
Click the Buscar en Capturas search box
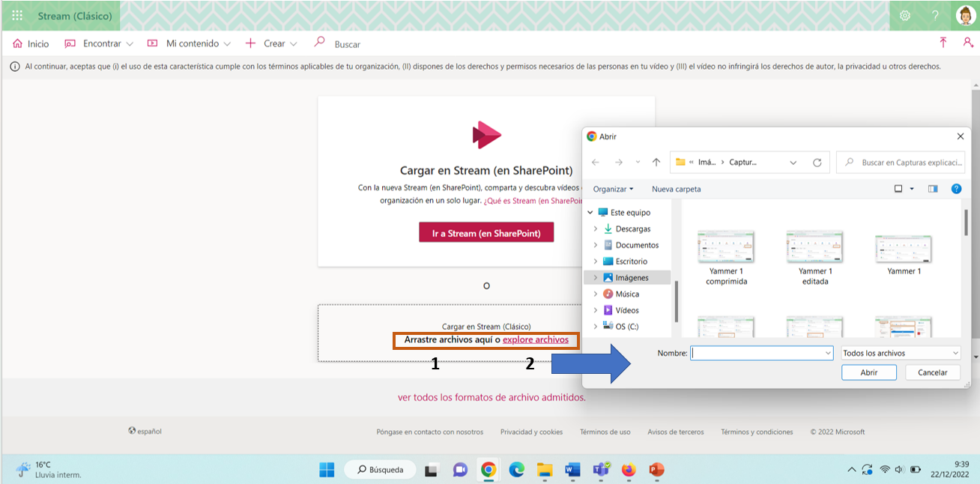(901, 162)
